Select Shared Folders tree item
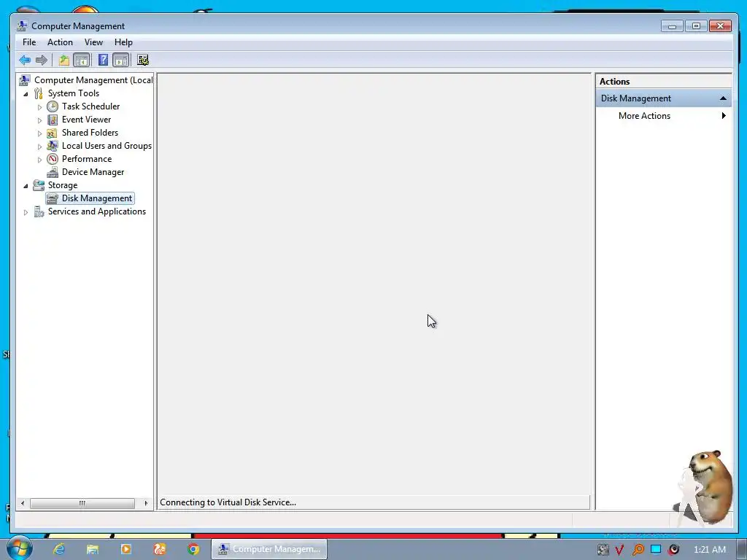Image resolution: width=747 pixels, height=560 pixels. [90, 133]
